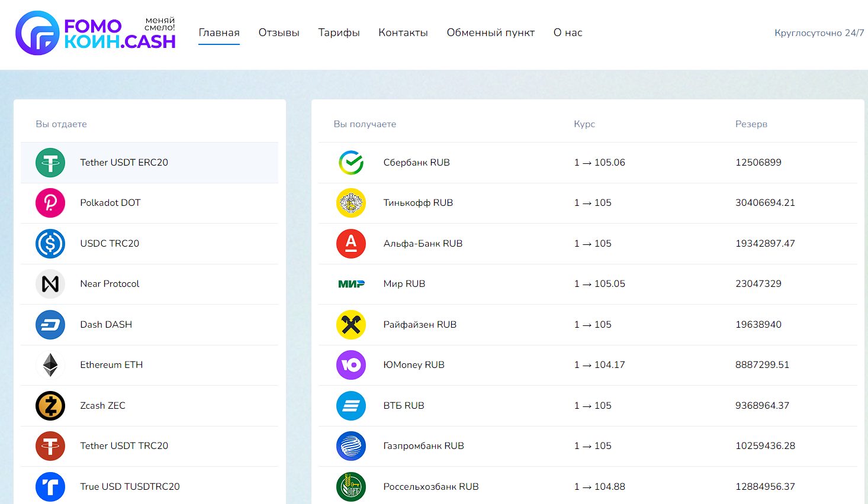Image resolution: width=868 pixels, height=504 pixels.
Task: Pick True USD TUSDTRC20 label
Action: point(130,487)
